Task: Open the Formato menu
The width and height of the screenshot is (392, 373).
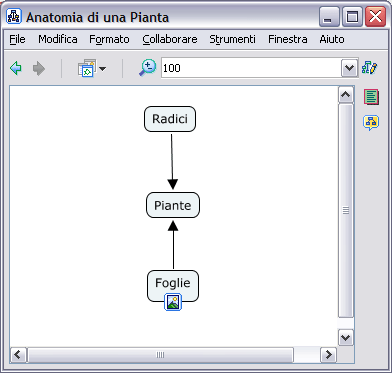Action: click(109, 39)
